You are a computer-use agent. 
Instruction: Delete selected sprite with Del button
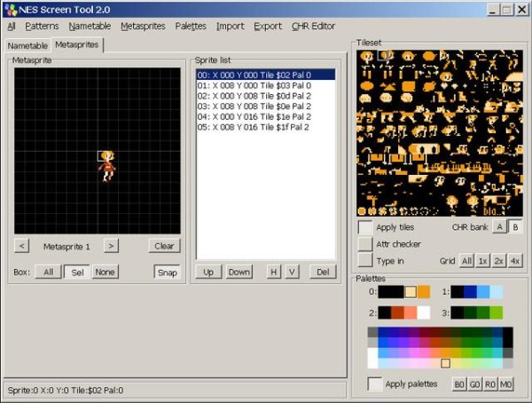[323, 272]
